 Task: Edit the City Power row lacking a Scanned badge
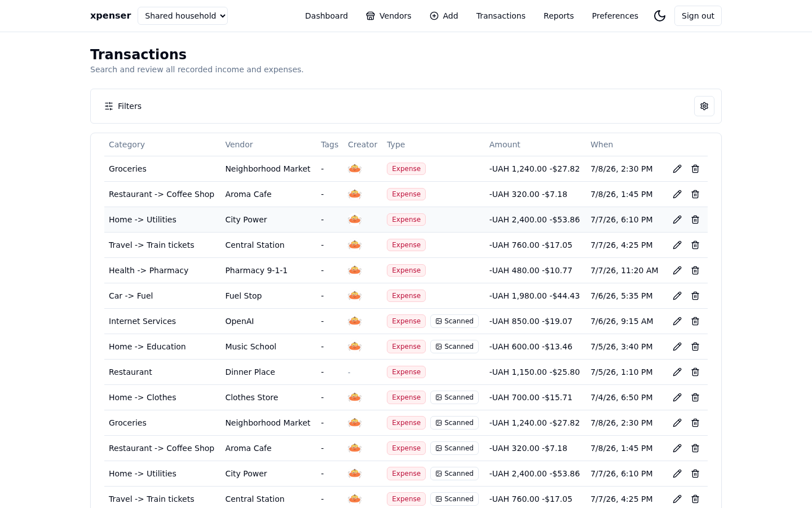pos(677,220)
